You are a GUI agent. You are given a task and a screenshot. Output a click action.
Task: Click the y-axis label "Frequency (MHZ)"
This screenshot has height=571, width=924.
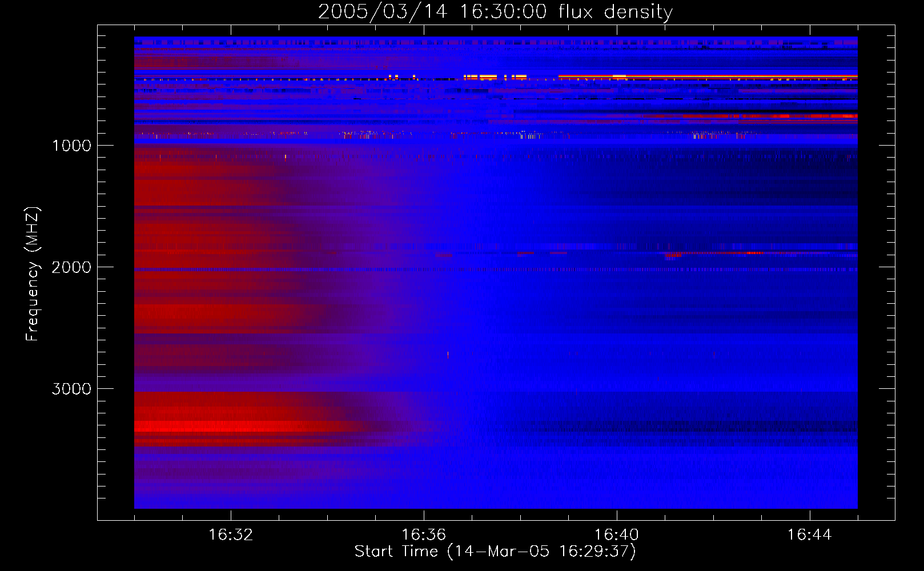pyautogui.click(x=33, y=274)
